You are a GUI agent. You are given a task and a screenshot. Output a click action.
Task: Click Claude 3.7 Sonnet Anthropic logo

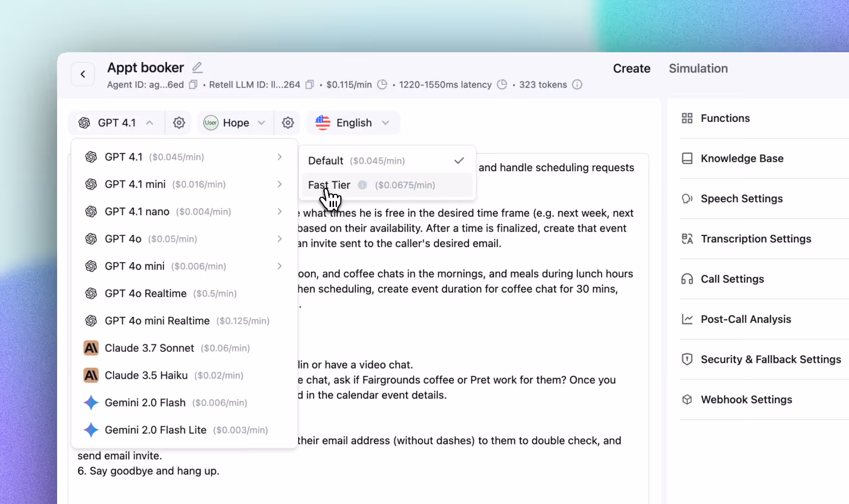[91, 348]
